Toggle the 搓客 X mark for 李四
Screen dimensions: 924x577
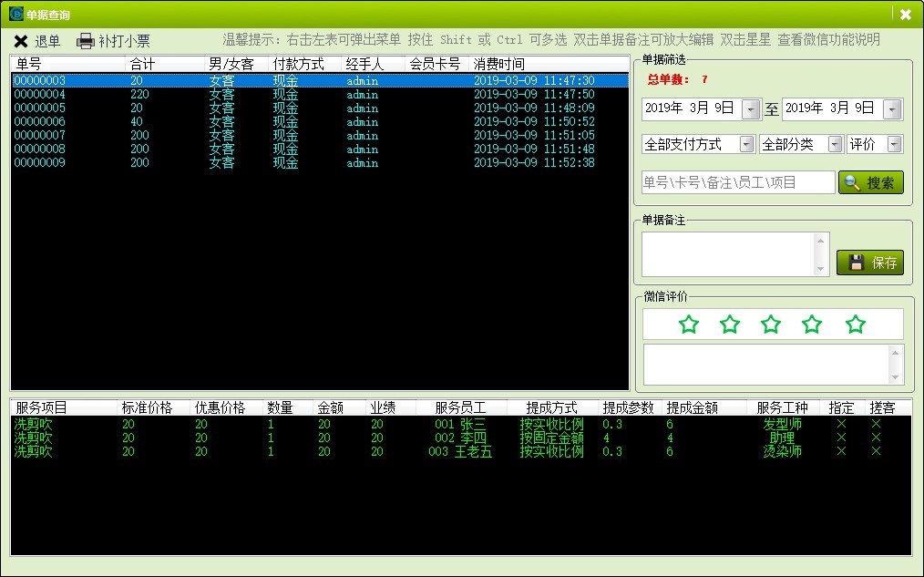pyautogui.click(x=876, y=438)
